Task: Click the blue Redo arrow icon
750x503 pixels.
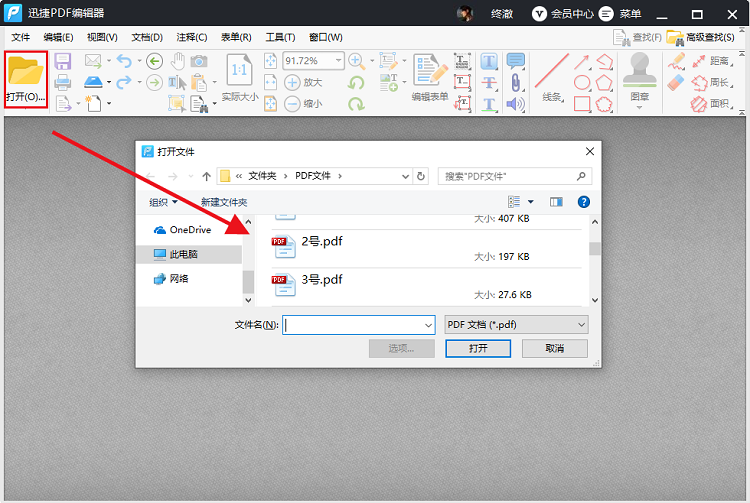Action: pos(124,82)
